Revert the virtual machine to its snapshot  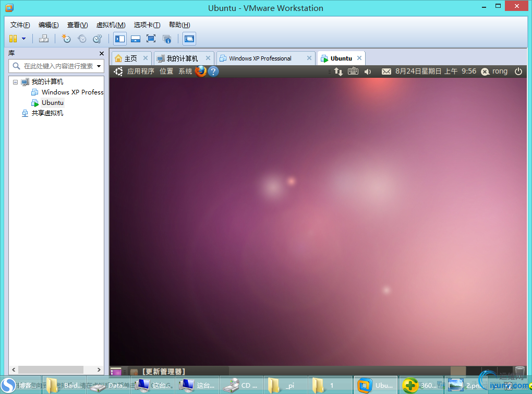tap(82, 39)
